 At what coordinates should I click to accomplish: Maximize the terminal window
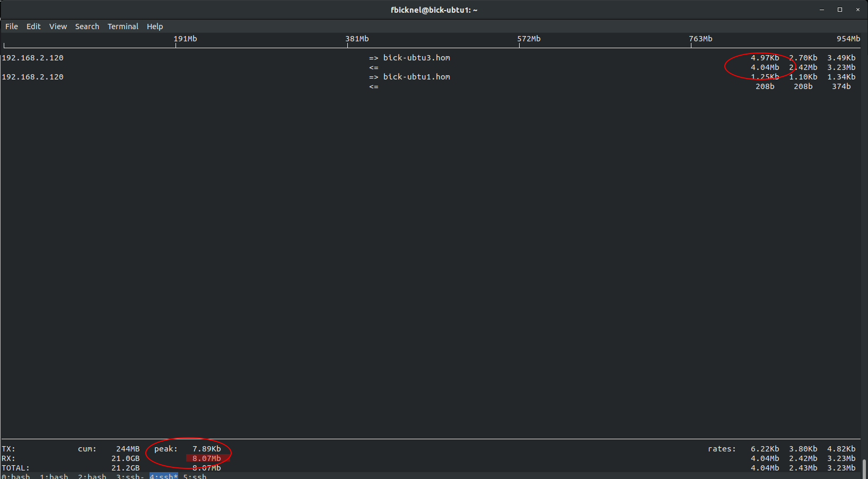[x=840, y=10]
